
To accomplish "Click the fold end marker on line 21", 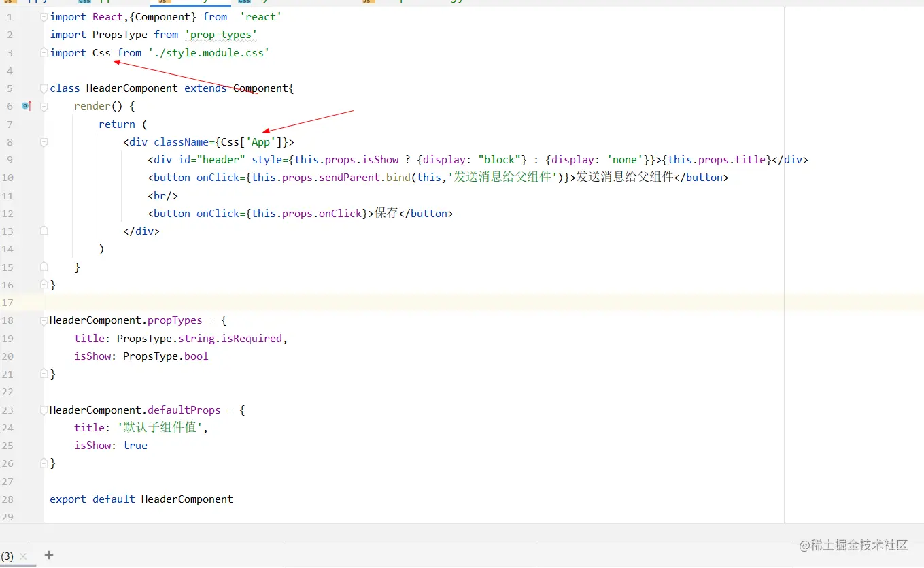I will 44,374.
